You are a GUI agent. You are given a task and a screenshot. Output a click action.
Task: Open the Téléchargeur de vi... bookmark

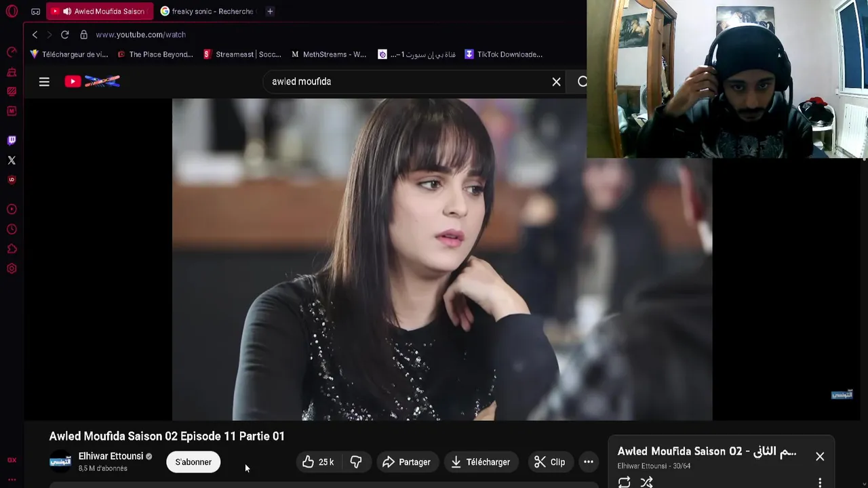pyautogui.click(x=68, y=54)
